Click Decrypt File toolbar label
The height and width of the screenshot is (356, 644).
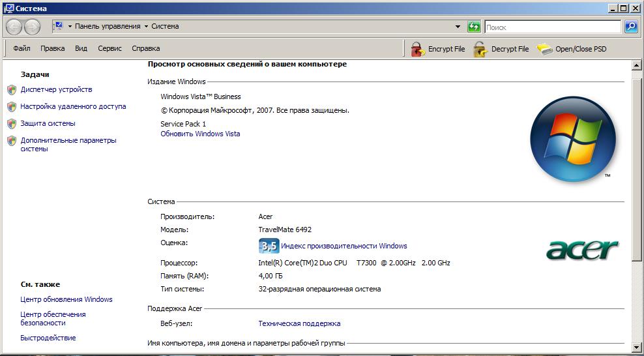tap(510, 49)
